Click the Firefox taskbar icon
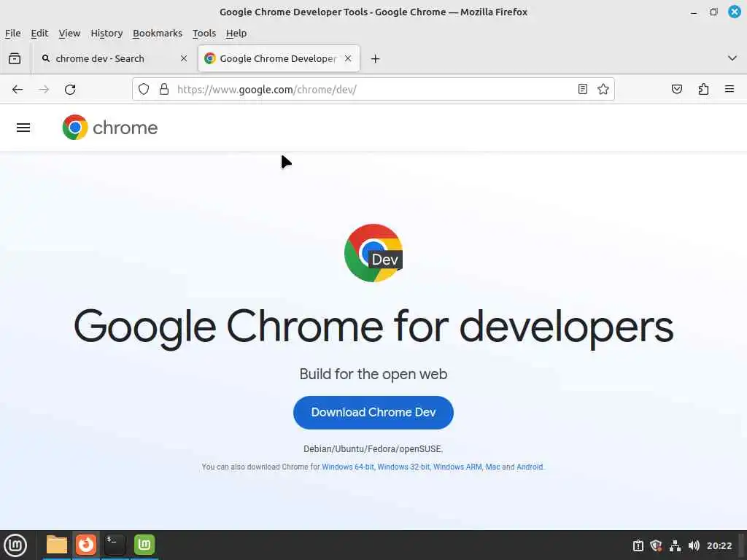Image resolution: width=747 pixels, height=560 pixels. point(86,545)
